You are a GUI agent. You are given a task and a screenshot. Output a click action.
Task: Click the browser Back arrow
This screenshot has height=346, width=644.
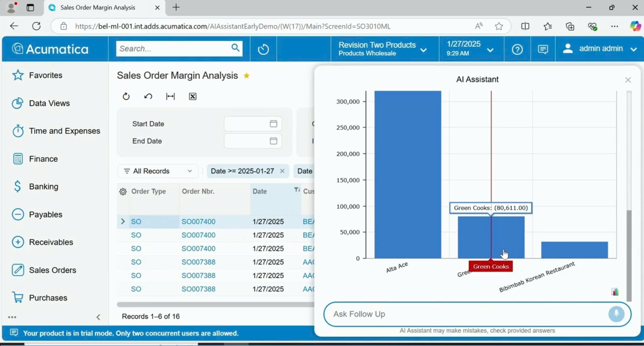tap(14, 26)
